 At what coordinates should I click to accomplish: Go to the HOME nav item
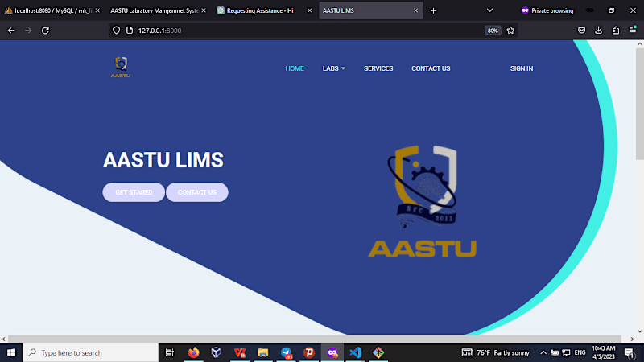295,68
